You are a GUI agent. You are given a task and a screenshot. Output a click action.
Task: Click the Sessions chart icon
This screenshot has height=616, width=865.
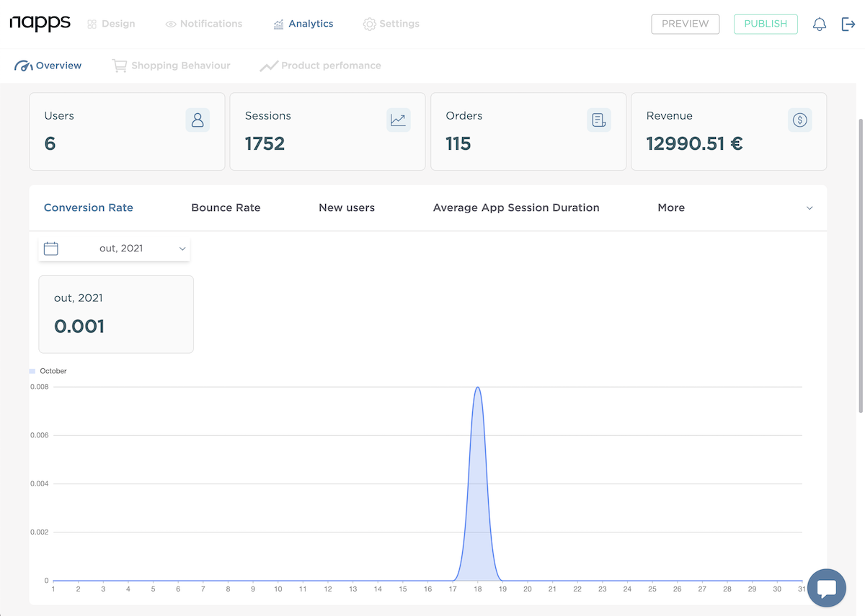coord(398,120)
